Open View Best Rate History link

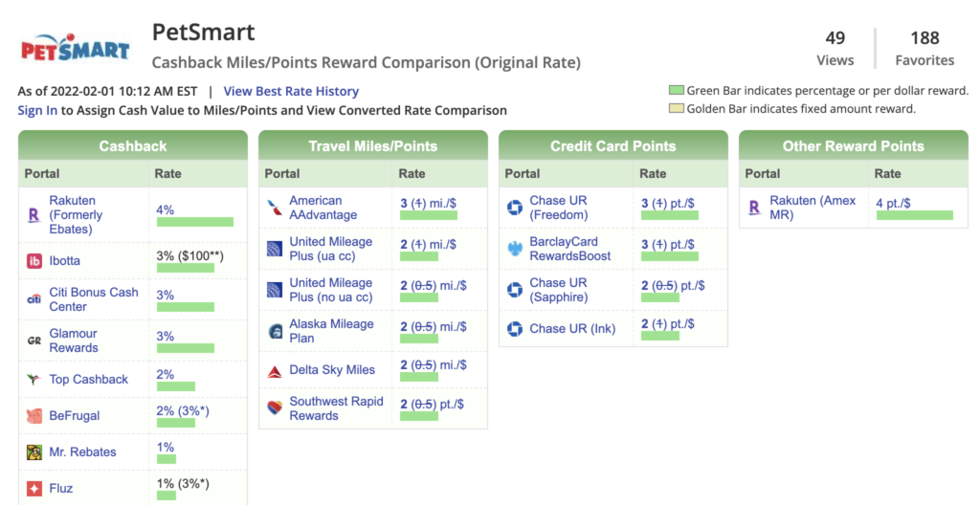click(291, 92)
